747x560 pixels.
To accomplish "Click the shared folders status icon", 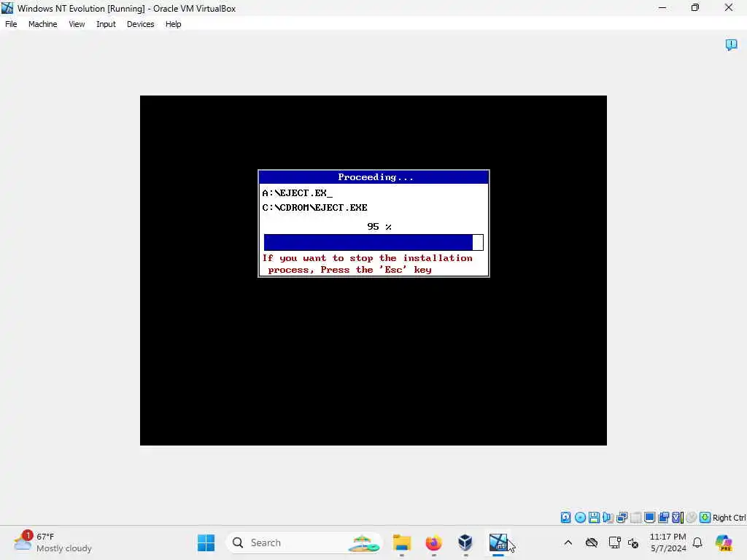I will [x=663, y=518].
